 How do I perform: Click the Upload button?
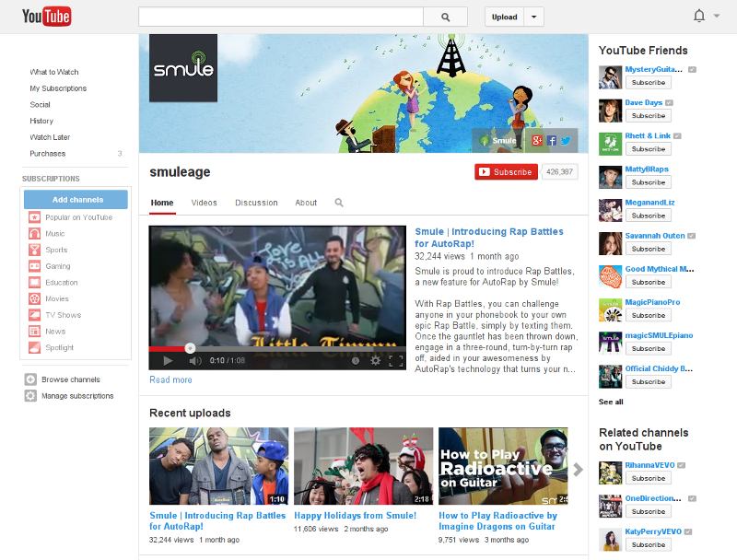tap(504, 17)
